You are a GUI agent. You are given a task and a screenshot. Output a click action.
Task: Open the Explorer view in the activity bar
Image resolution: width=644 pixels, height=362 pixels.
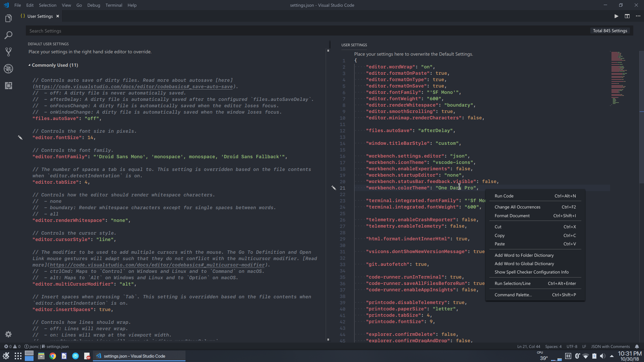tap(8, 18)
